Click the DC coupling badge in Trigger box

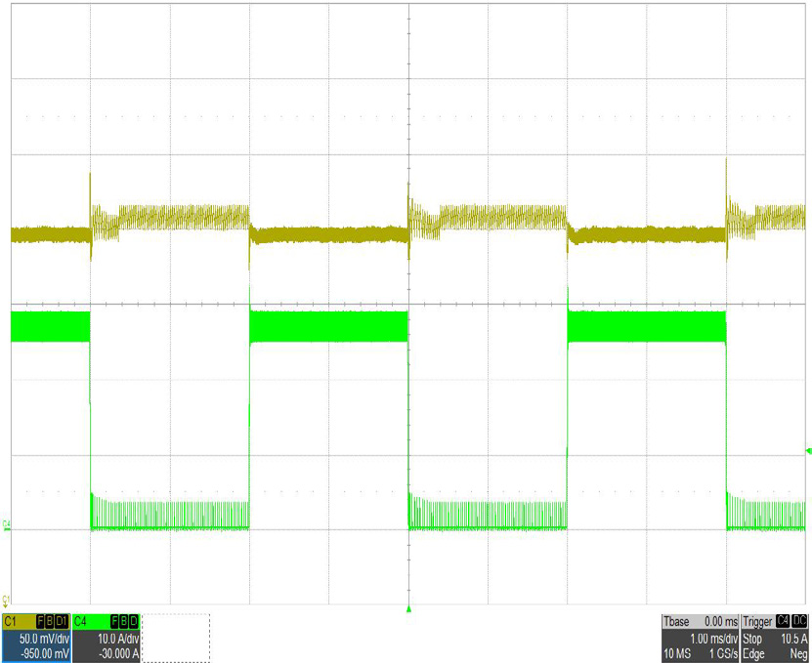pyautogui.click(x=798, y=621)
